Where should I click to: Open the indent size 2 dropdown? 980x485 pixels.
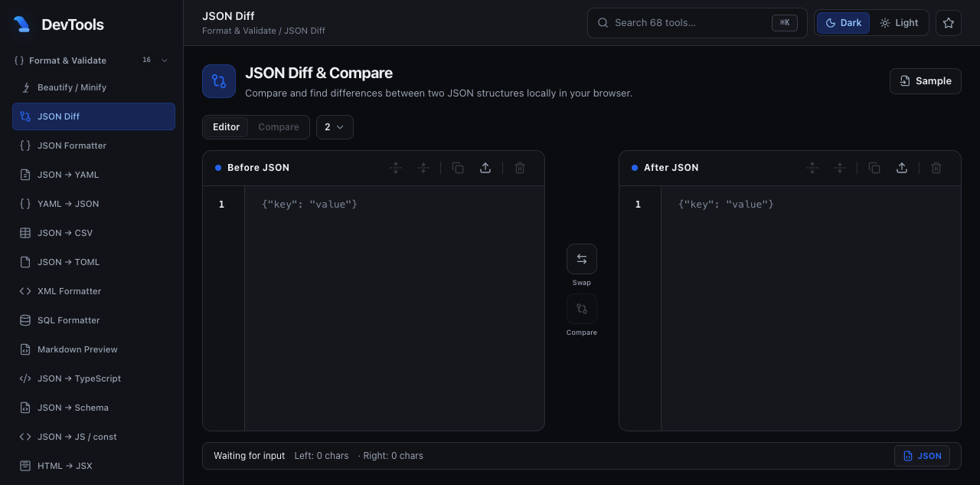(335, 127)
